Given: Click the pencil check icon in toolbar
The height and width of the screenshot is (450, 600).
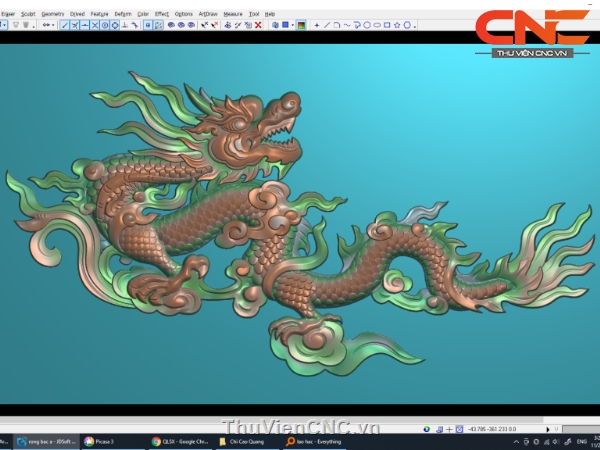Looking at the screenshot, I should pyautogui.click(x=238, y=25).
